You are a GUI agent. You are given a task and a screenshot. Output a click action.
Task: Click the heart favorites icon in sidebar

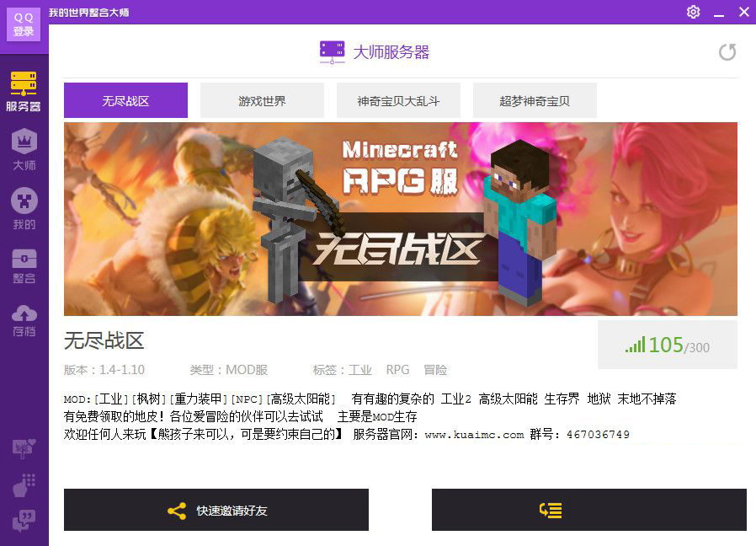pos(24,448)
